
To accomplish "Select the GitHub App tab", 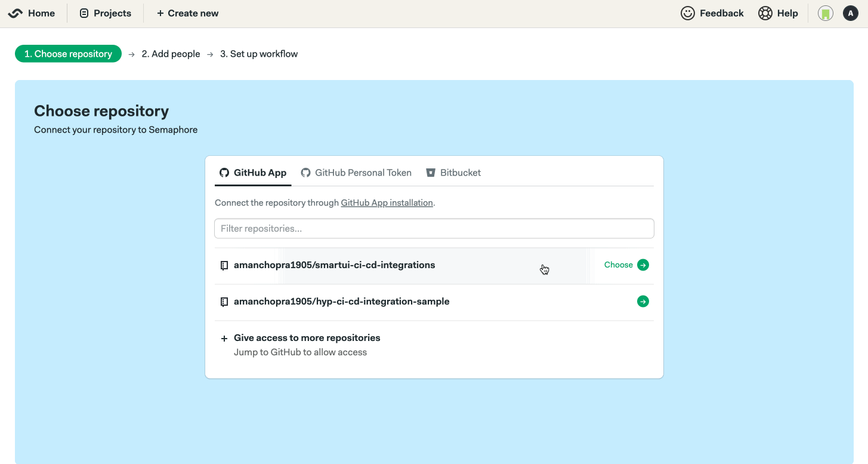I will pos(253,173).
